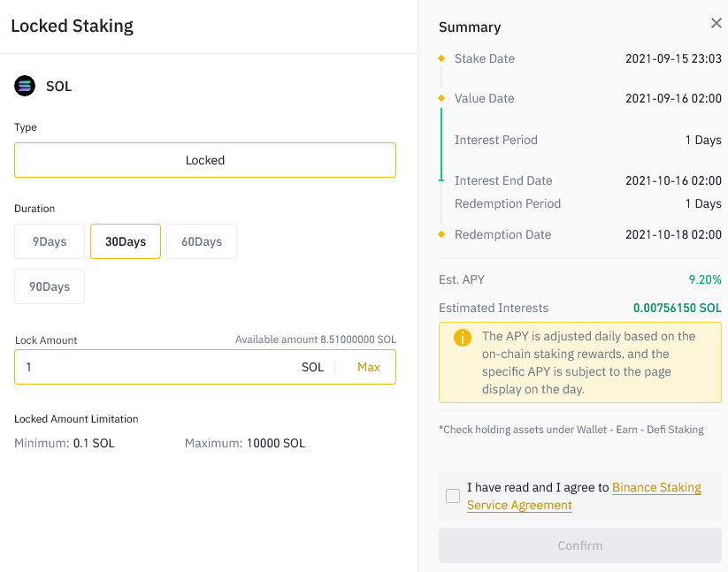Click the yellow info warning icon
This screenshot has height=572, width=728.
pos(462,338)
